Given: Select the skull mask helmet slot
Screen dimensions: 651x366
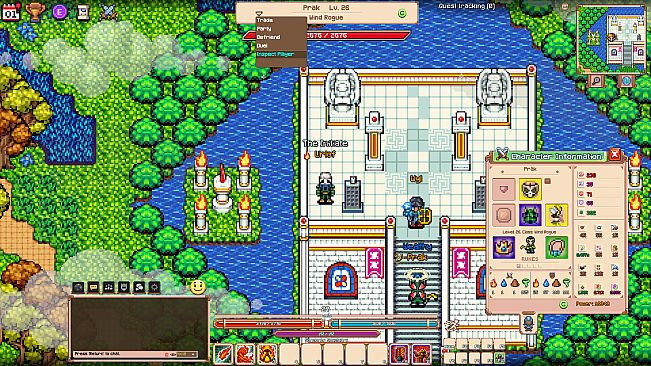Looking at the screenshot, I should [530, 189].
